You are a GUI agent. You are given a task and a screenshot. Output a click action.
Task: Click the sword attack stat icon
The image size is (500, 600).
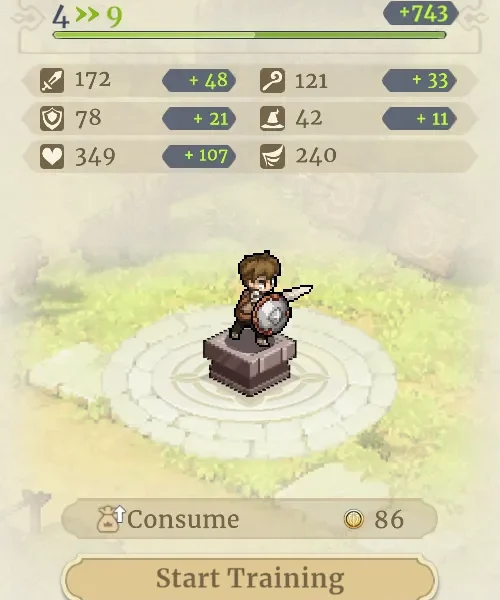[x=52, y=80]
